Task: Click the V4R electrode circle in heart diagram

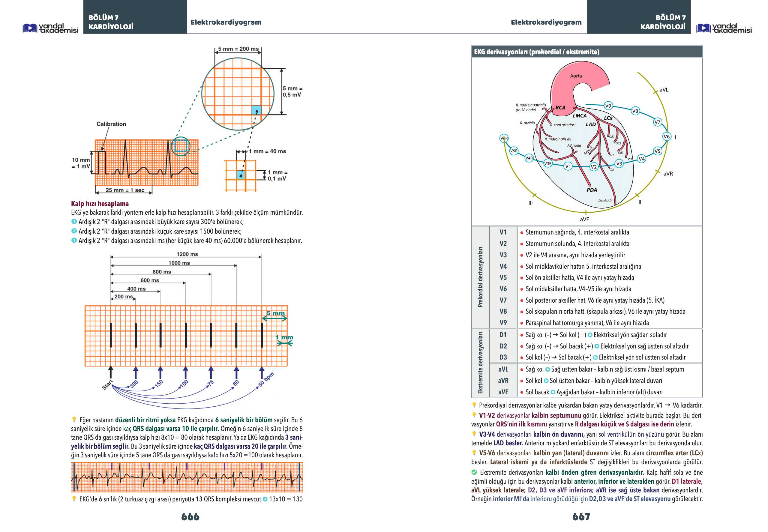Action: (x=529, y=158)
